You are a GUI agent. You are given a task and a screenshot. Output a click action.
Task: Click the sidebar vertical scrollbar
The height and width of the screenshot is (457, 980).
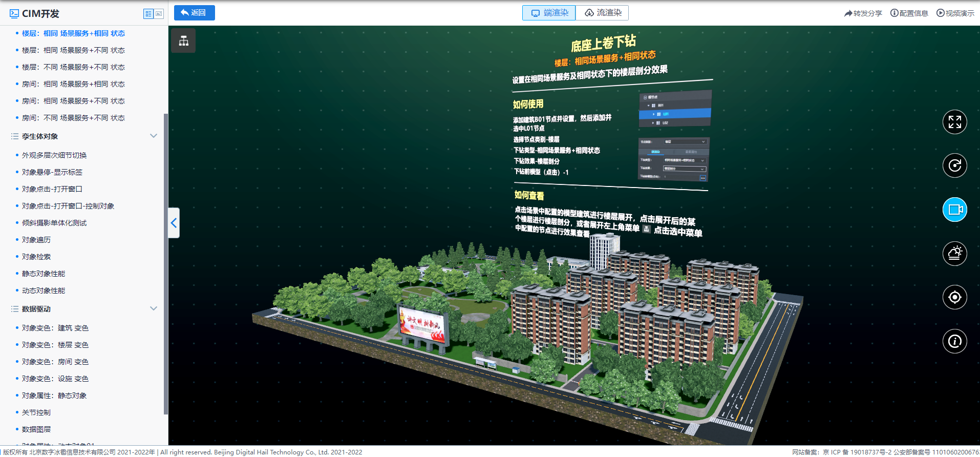165,264
